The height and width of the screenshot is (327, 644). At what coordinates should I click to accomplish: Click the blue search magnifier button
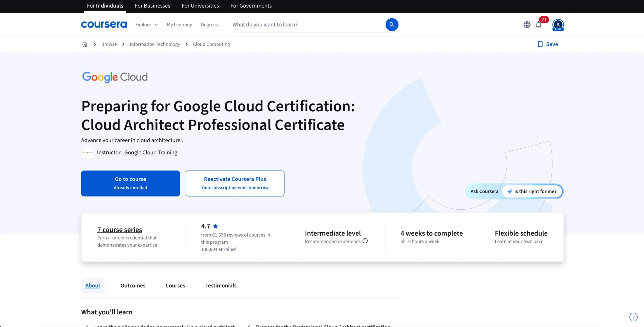(392, 24)
